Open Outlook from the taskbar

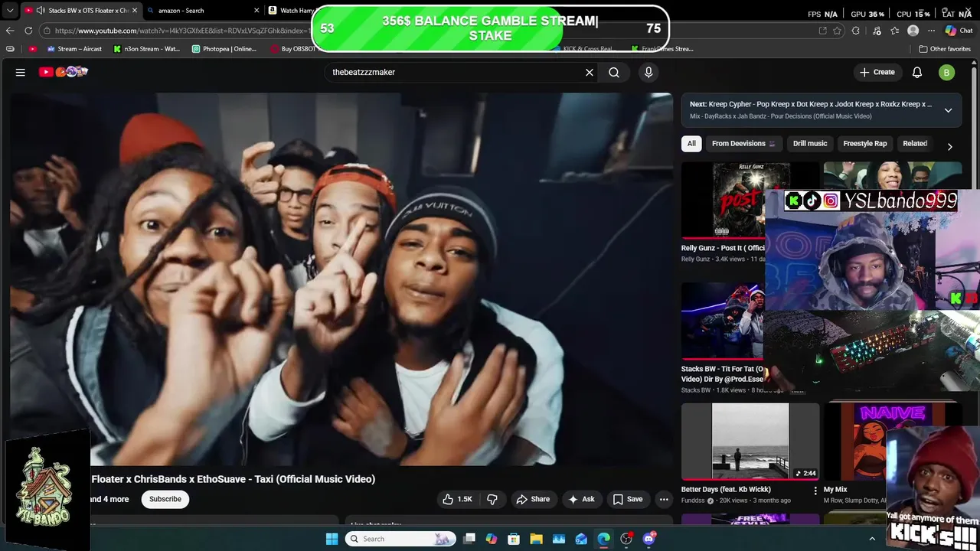pyautogui.click(x=581, y=539)
